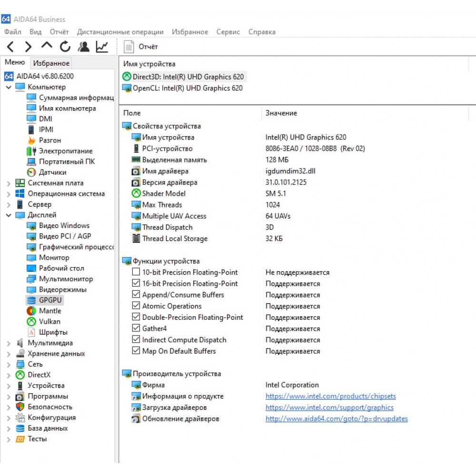The width and height of the screenshot is (476, 476).
Task: Open the Сервис menu
Action: click(228, 32)
